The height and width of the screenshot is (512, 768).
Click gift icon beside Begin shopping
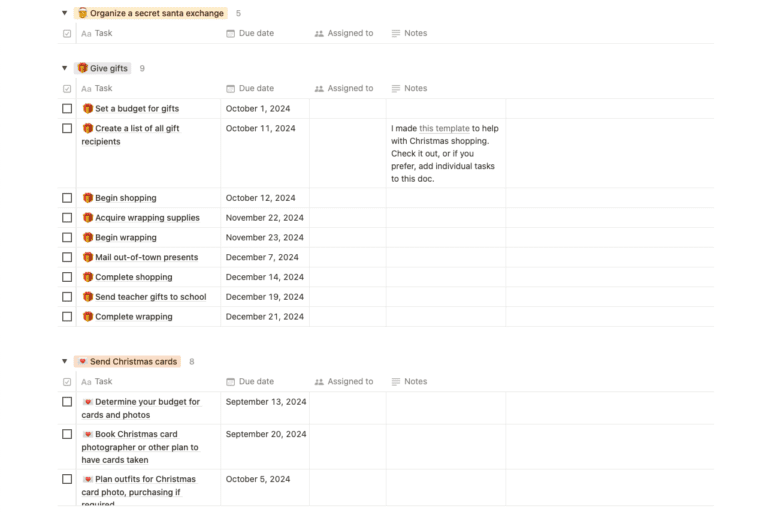[x=88, y=198]
